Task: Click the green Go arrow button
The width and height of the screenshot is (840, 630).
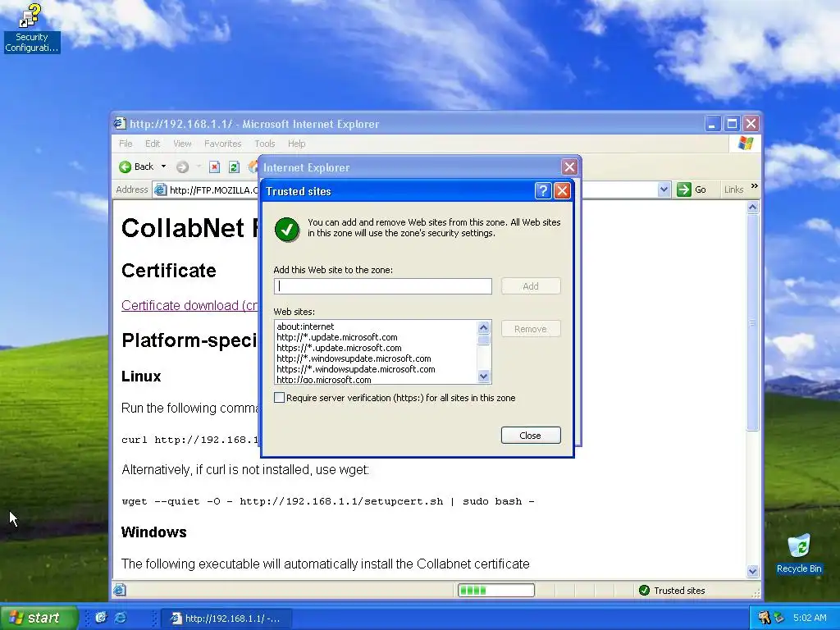Action: (683, 189)
